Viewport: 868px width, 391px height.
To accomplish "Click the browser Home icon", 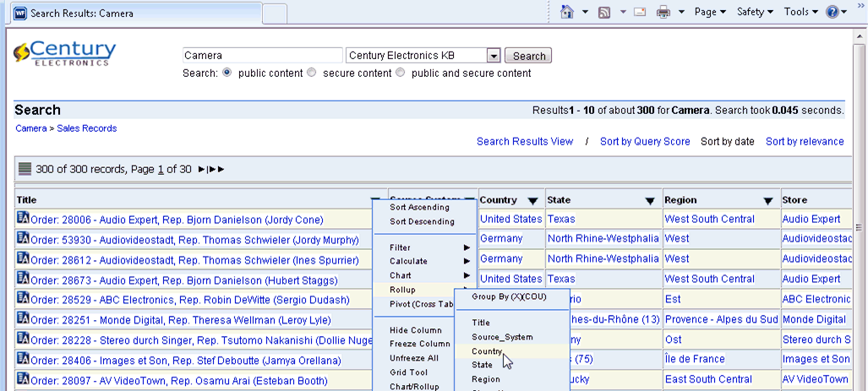I will (x=566, y=12).
